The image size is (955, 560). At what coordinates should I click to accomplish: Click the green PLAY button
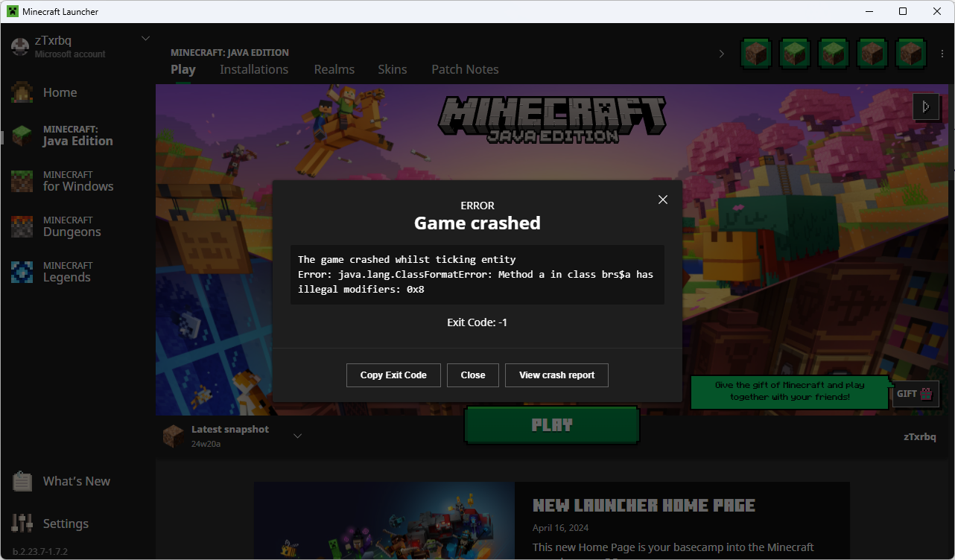coord(552,425)
